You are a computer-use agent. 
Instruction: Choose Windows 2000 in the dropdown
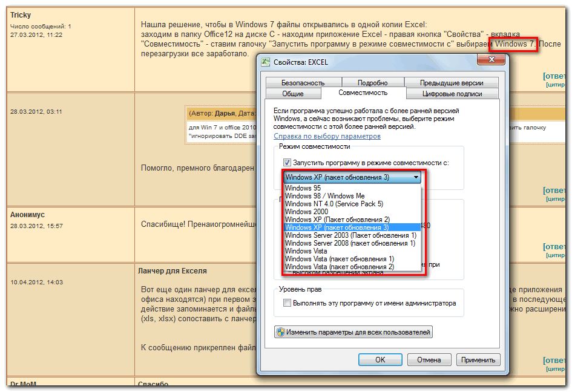352,212
